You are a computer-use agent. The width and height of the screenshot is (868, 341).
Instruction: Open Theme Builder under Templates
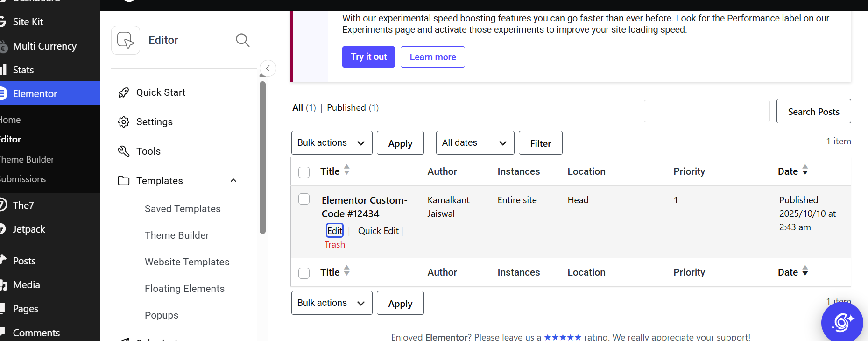[x=177, y=235]
